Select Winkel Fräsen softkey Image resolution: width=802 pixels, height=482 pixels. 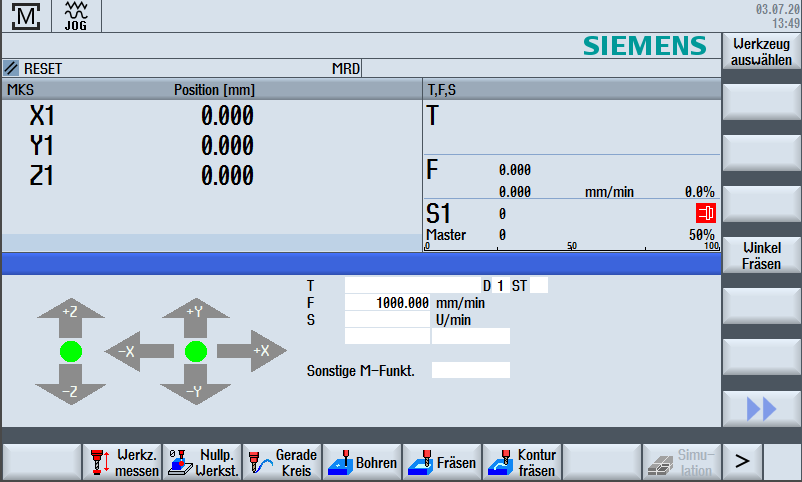pyautogui.click(x=761, y=255)
